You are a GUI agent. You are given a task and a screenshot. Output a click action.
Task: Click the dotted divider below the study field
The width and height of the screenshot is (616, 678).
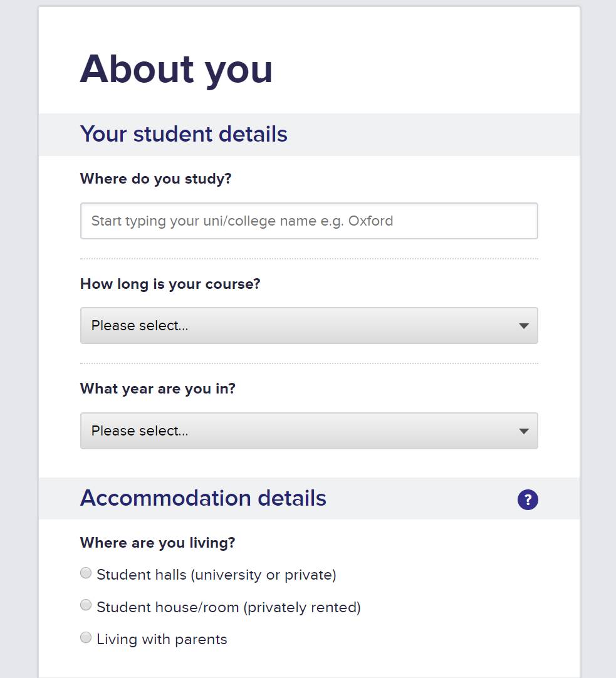[x=308, y=258]
